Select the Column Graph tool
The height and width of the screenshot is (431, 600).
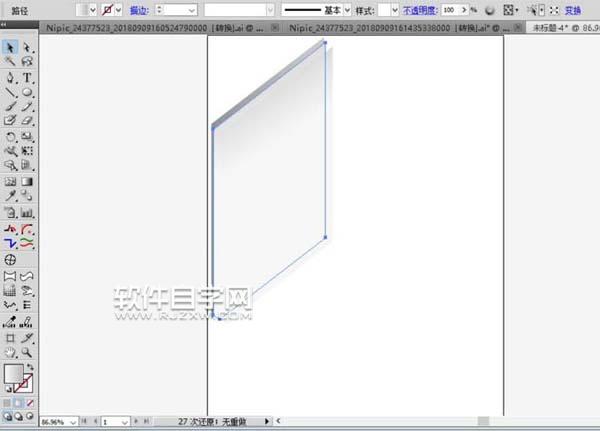pyautogui.click(x=27, y=212)
